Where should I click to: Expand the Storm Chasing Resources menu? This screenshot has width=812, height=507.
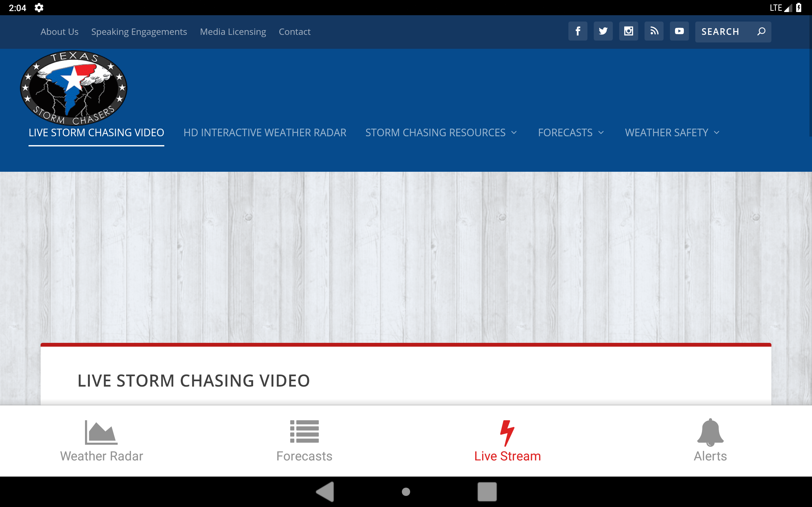[x=441, y=133]
